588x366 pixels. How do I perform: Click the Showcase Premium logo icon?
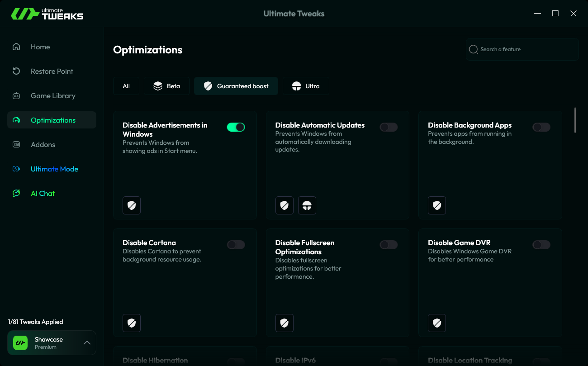pyautogui.click(x=20, y=342)
